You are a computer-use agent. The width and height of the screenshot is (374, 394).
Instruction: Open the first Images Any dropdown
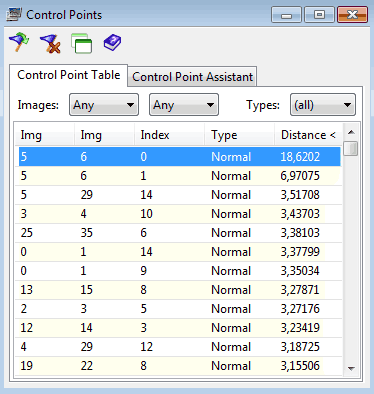point(104,105)
